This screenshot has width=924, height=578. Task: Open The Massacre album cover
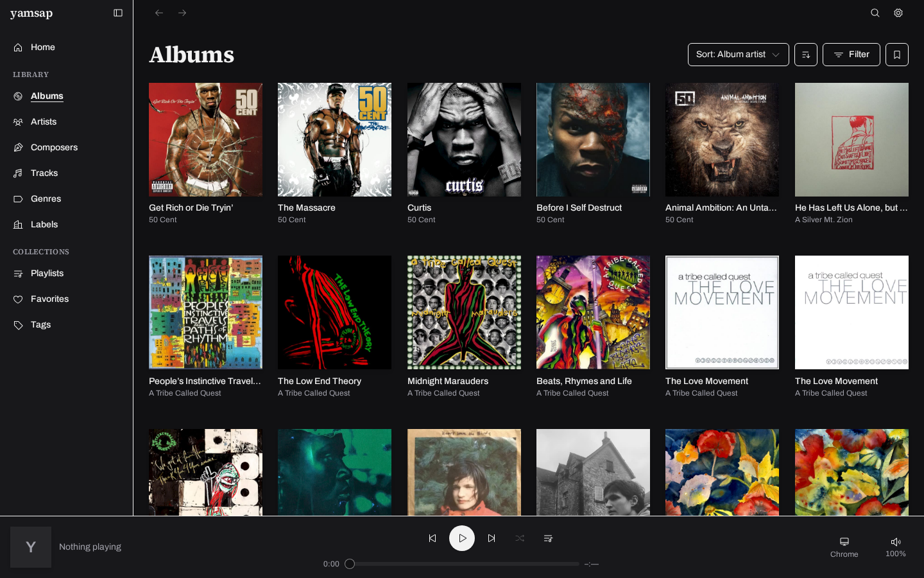pos(334,139)
